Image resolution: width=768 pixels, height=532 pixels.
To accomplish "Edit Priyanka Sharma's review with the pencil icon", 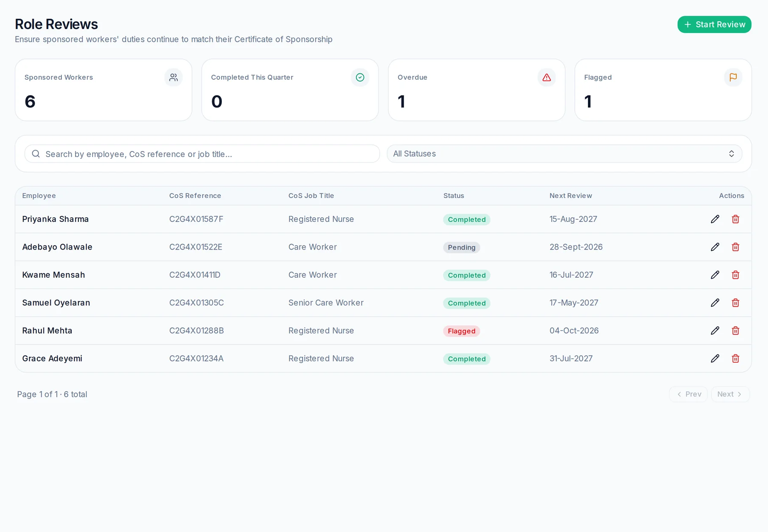I will [715, 219].
